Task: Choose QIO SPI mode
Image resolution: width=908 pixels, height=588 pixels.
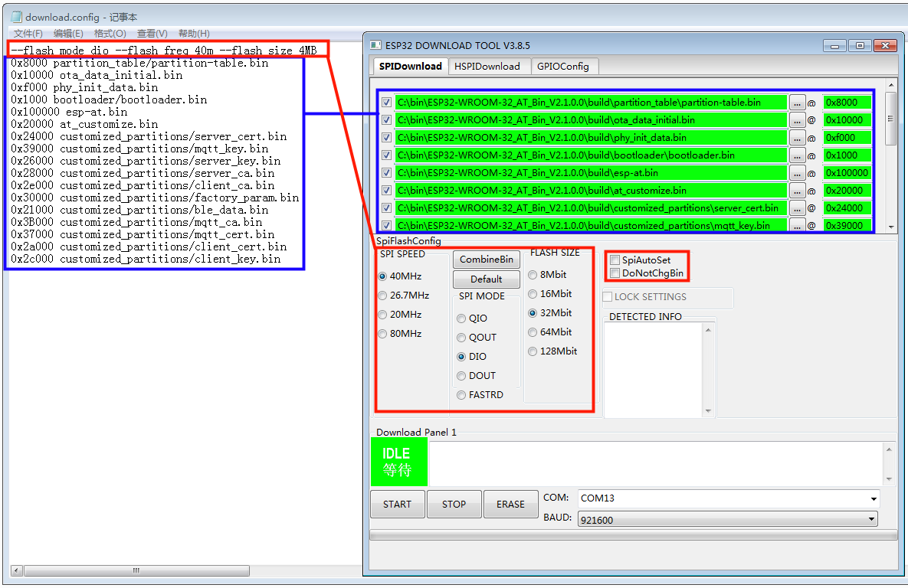Action: coord(461,318)
